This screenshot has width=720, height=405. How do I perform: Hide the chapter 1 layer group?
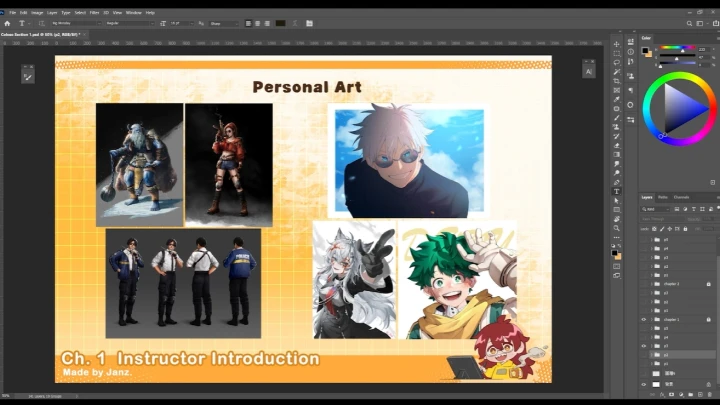click(645, 320)
